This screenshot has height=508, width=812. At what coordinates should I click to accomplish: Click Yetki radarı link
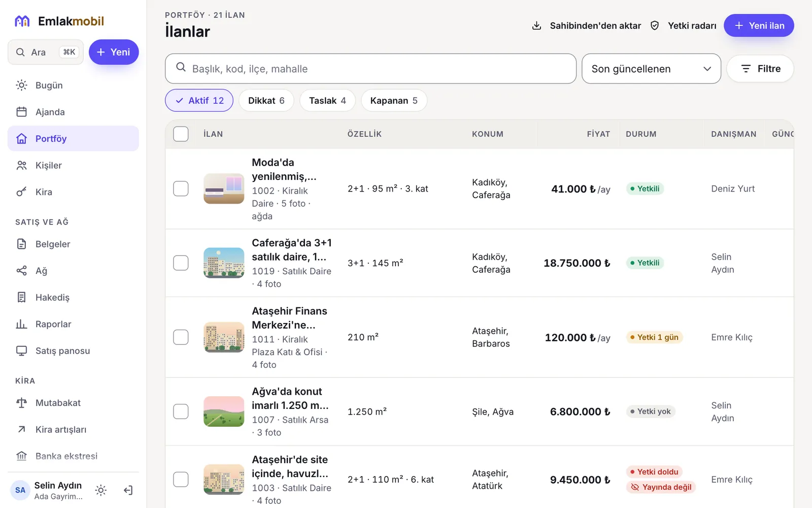684,25
